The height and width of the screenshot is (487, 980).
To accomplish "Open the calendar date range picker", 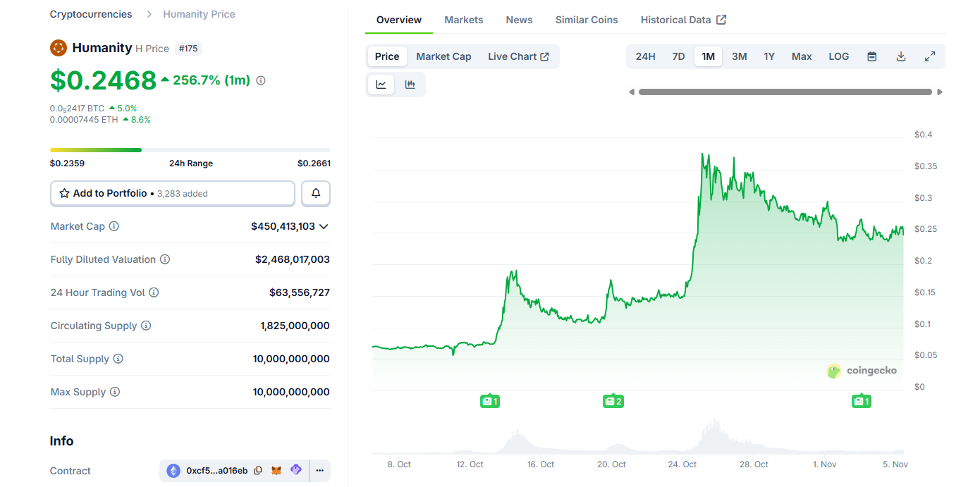I will point(871,56).
